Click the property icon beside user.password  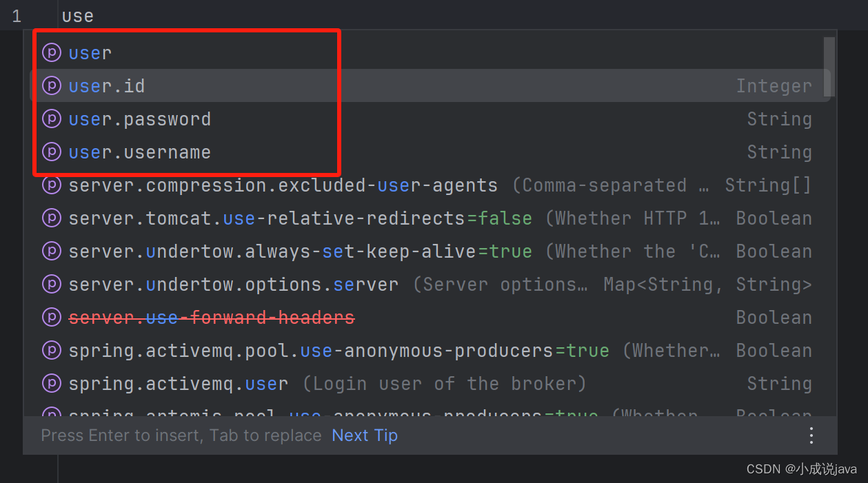(52, 119)
